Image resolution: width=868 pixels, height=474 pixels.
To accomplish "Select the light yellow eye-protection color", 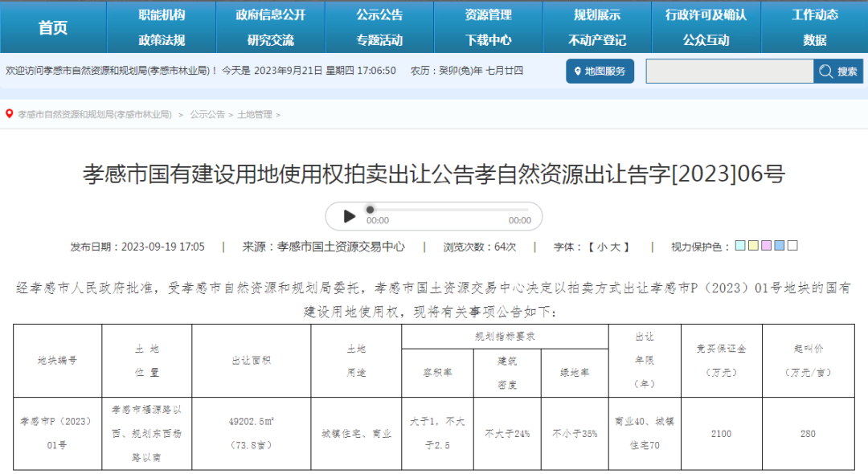I will pyautogui.click(x=753, y=246).
